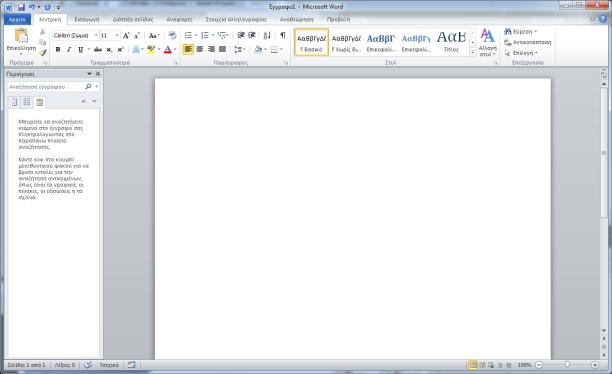Open the Calibri font name dropdown
Viewport: 612px width, 374px height.
(x=96, y=36)
